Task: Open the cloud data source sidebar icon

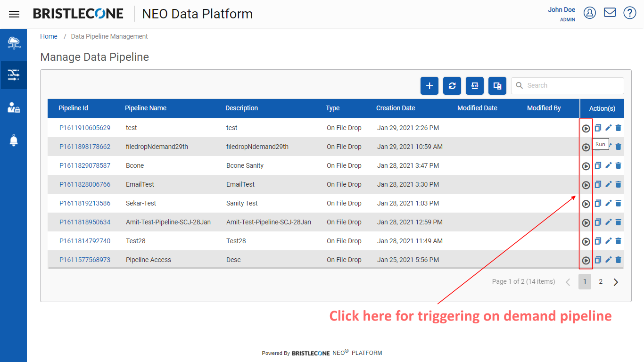Action: [14, 43]
